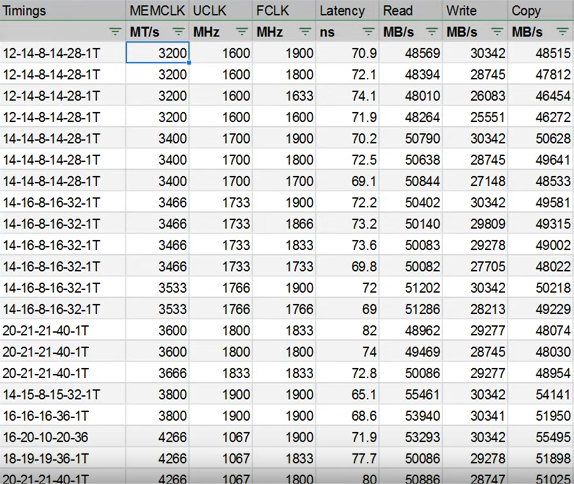574x484 pixels.
Task: Select the Latency header cell
Action: (x=347, y=11)
